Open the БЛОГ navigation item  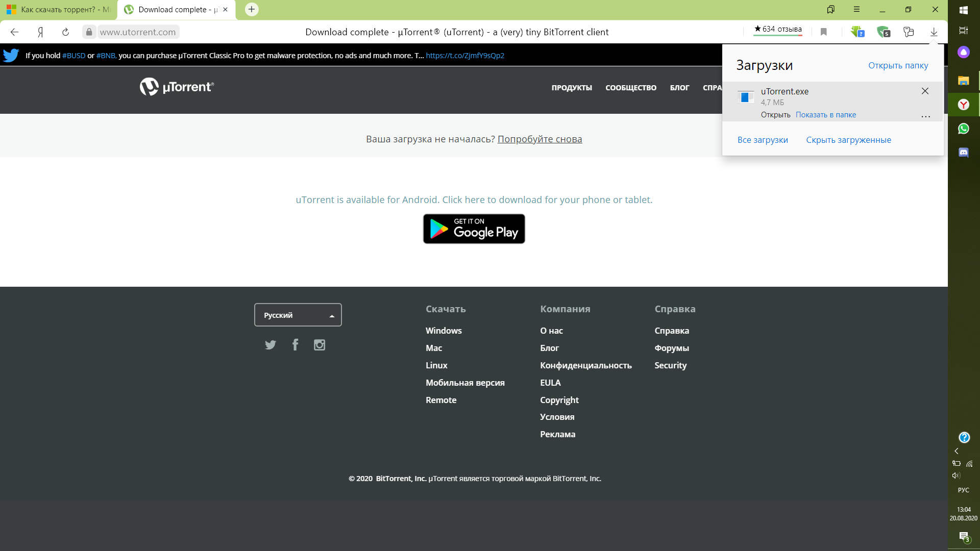pos(679,88)
